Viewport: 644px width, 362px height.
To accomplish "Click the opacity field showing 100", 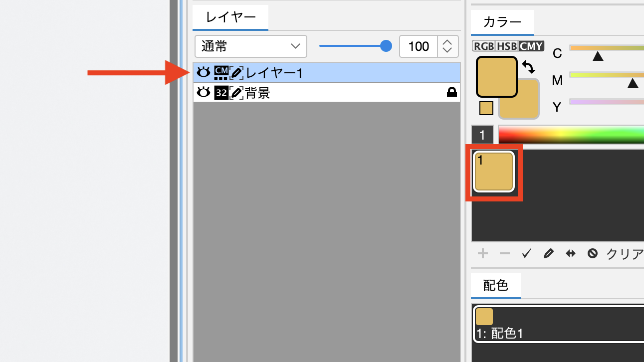I will coord(418,46).
